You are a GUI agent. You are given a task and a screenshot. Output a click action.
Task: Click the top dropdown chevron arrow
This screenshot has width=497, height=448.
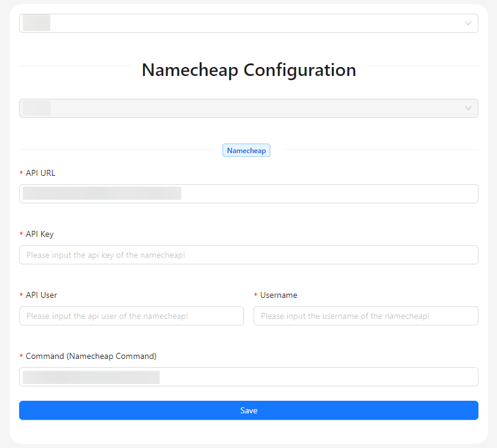click(468, 23)
